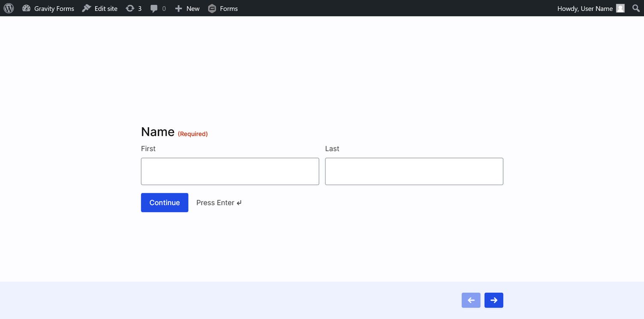The image size is (644, 319).
Task: Click the Last sub-label
Action: [332, 149]
